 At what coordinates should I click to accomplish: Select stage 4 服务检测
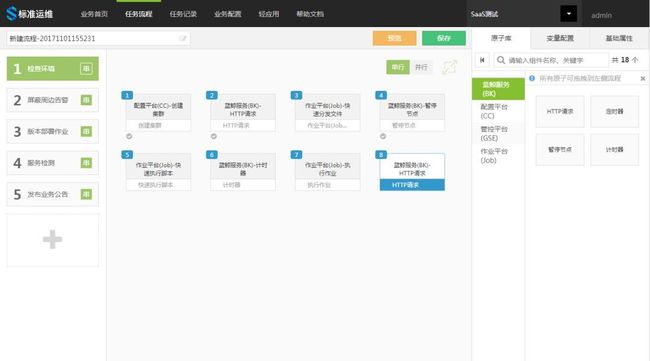[53, 163]
